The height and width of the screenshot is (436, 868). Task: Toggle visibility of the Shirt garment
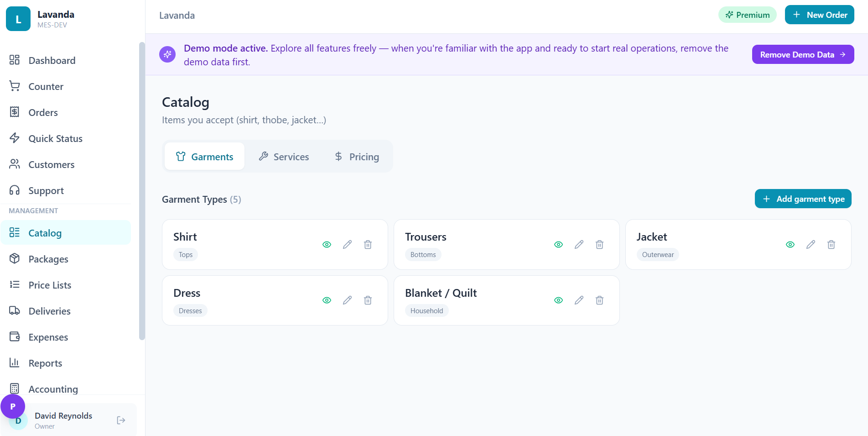(x=327, y=245)
